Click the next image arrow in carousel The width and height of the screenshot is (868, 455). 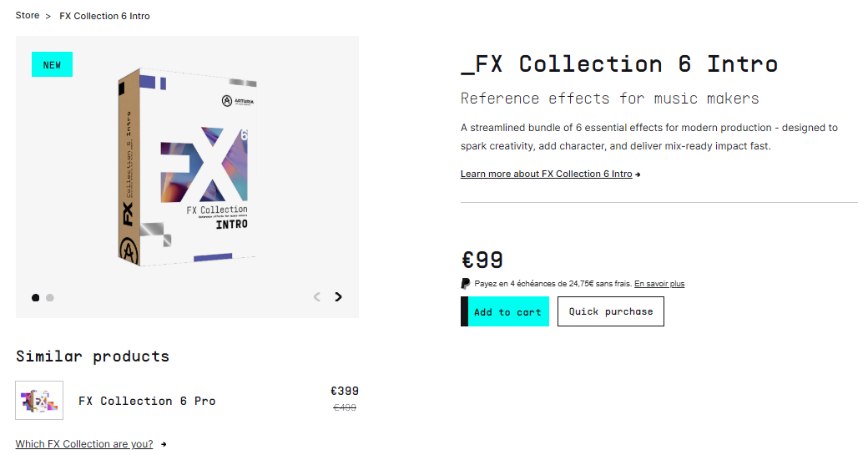pos(338,296)
